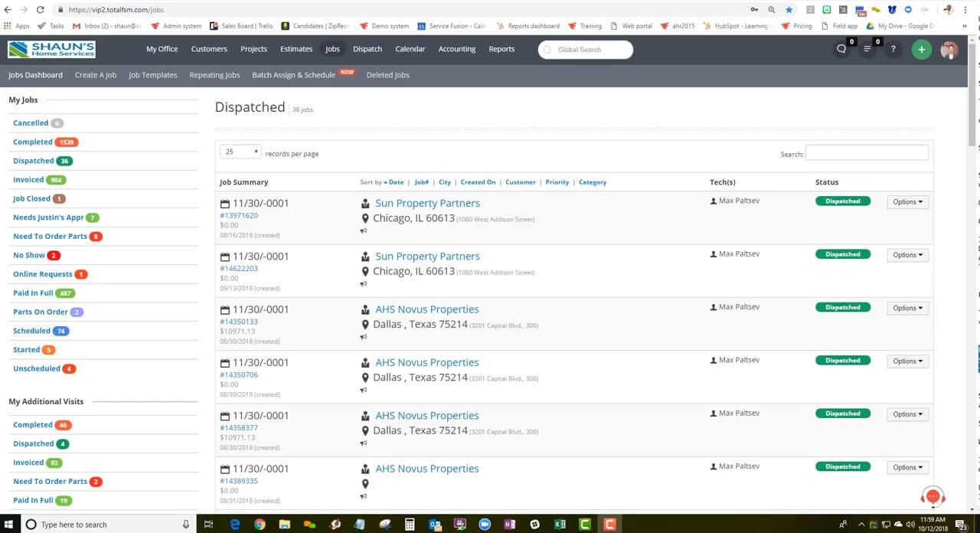
Task: Open the user profile avatar
Action: (949, 50)
